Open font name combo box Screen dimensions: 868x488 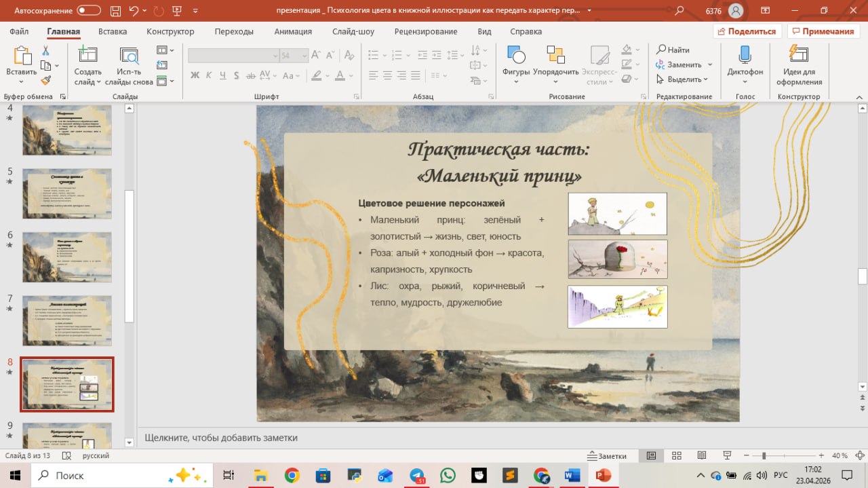[233, 56]
